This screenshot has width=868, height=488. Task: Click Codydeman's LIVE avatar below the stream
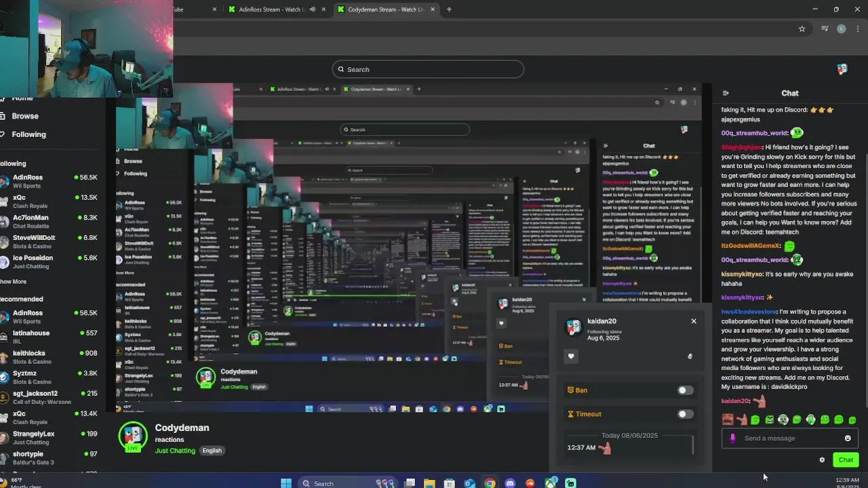click(133, 437)
